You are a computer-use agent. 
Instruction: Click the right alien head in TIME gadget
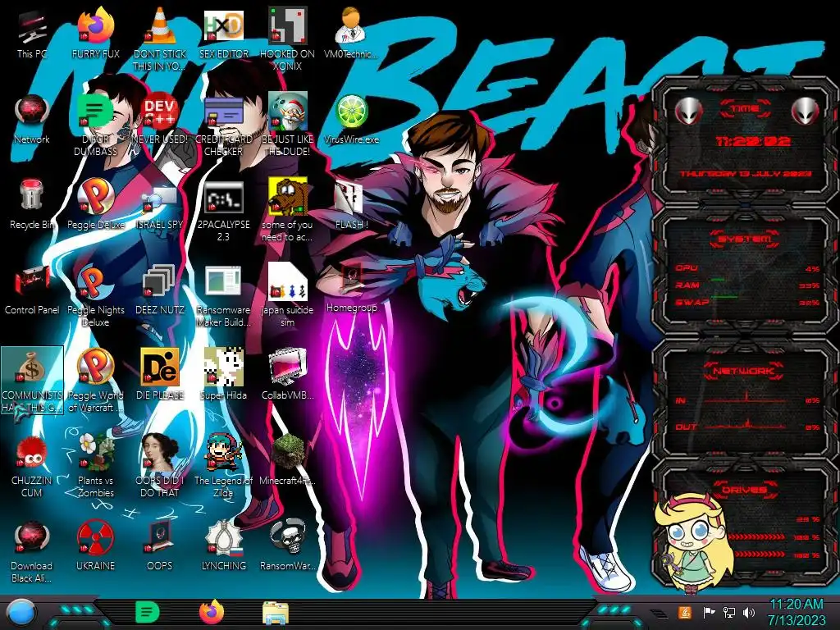[805, 111]
